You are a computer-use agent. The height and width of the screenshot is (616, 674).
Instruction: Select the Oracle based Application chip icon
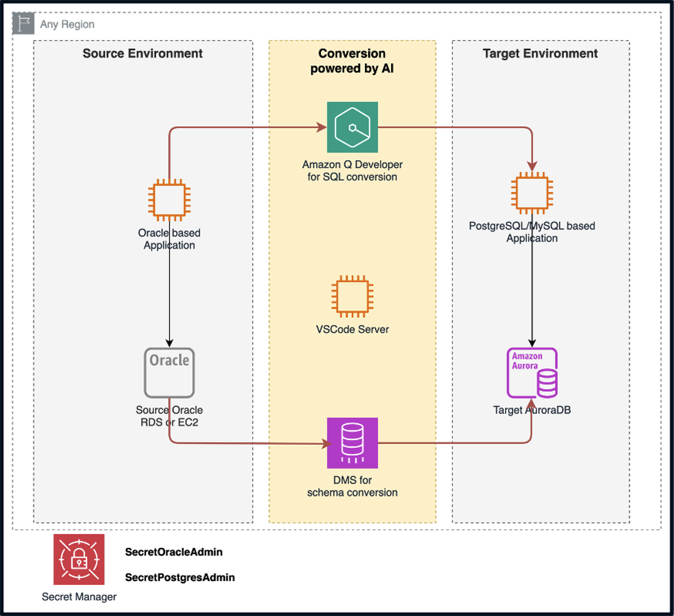[169, 199]
